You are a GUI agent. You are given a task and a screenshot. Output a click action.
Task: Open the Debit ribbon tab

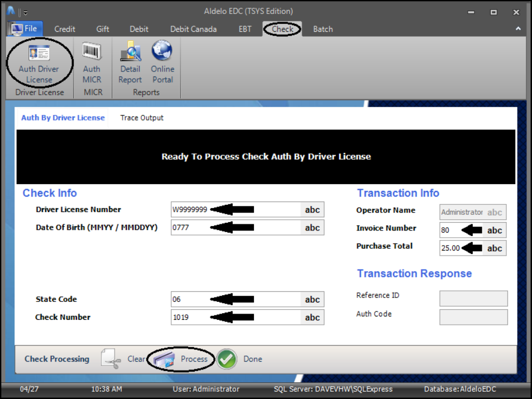pyautogui.click(x=139, y=29)
